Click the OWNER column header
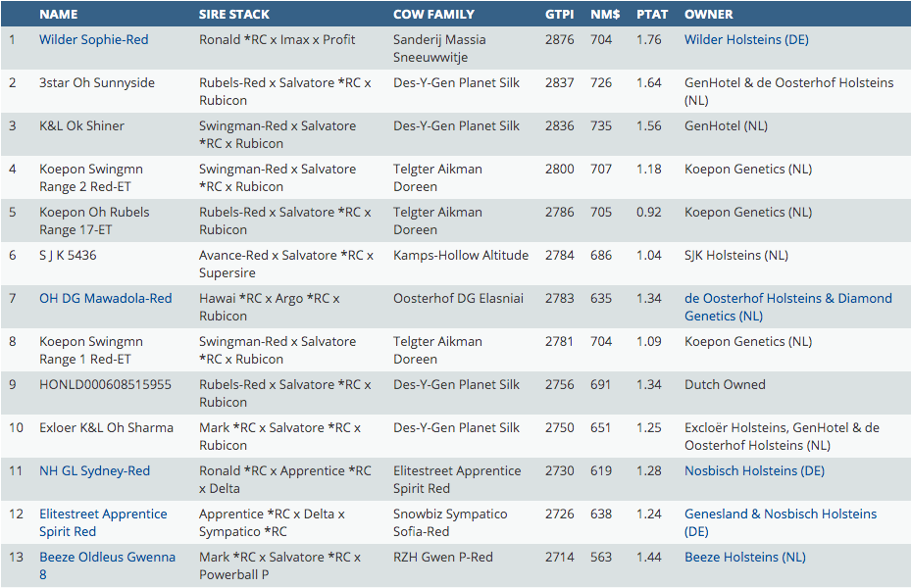This screenshot has width=911, height=588. (709, 15)
